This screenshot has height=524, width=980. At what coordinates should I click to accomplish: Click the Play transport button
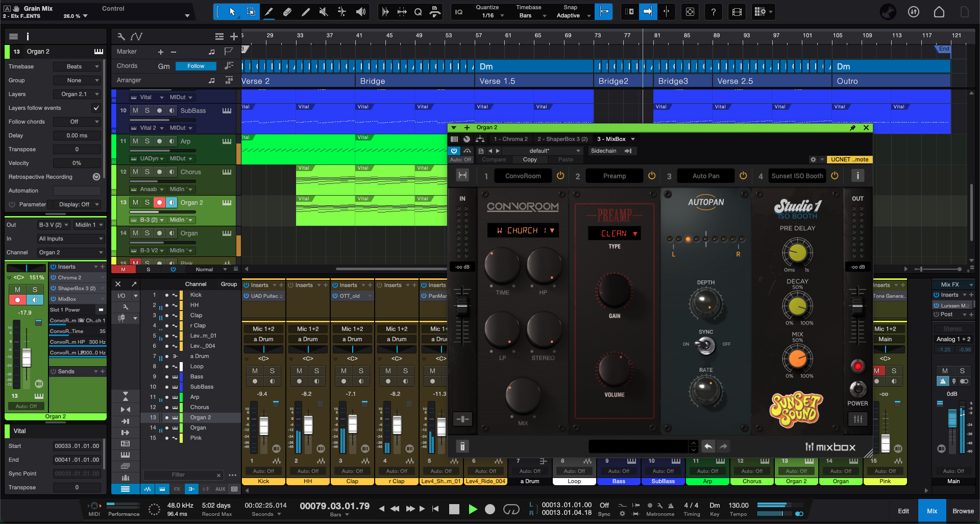(x=472, y=509)
